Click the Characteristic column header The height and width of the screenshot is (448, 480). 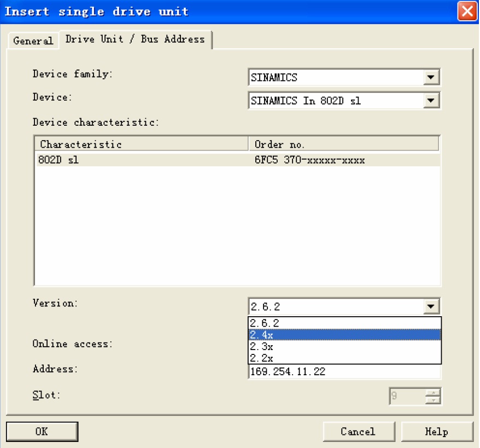click(142, 144)
